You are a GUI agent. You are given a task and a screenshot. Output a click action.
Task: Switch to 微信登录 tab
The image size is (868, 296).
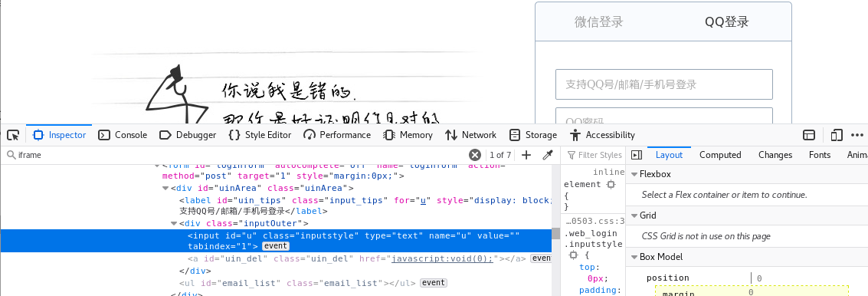coord(599,21)
